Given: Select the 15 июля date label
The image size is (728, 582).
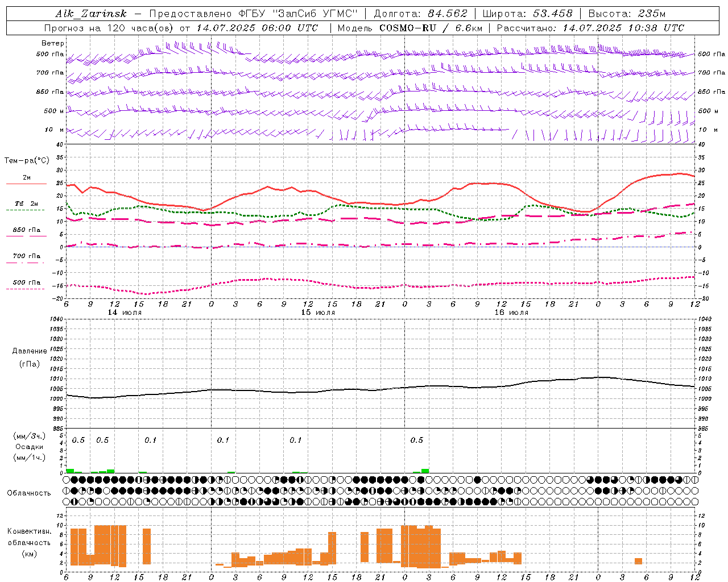Looking at the screenshot, I should pyautogui.click(x=318, y=313).
